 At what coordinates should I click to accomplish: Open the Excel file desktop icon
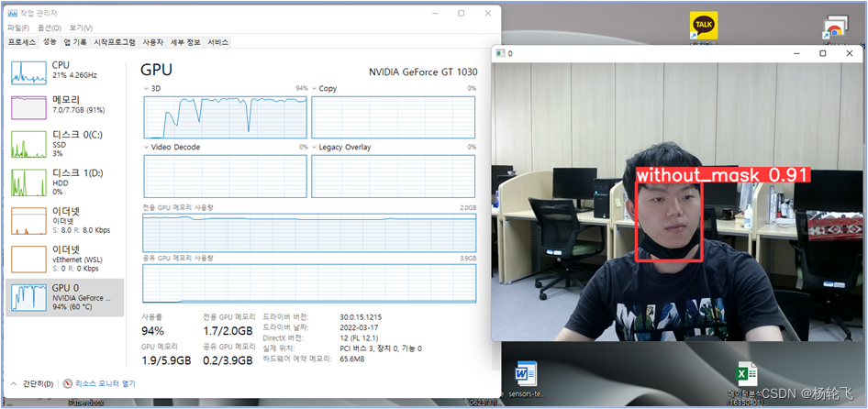[x=745, y=375]
